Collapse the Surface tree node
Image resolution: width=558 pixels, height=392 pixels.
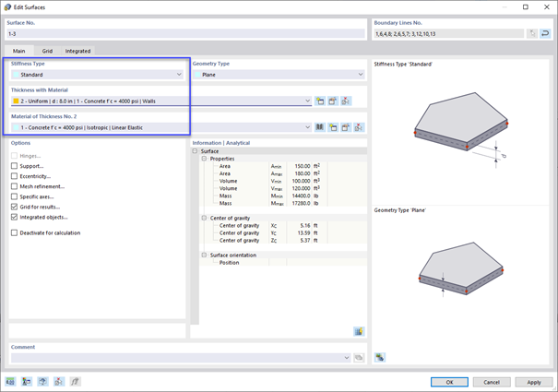[195, 151]
